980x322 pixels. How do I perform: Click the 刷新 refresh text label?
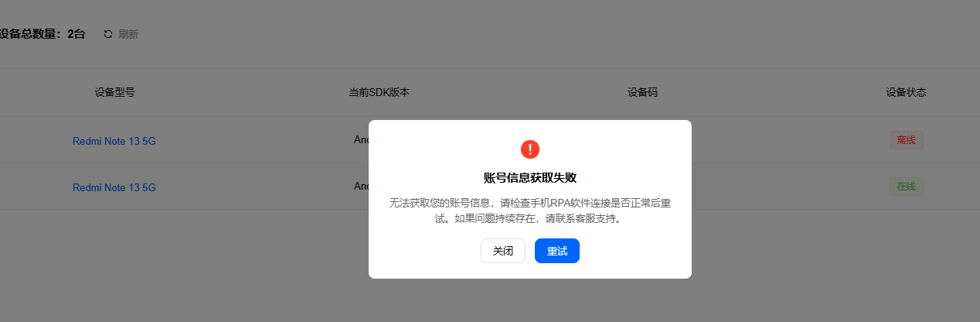[128, 34]
